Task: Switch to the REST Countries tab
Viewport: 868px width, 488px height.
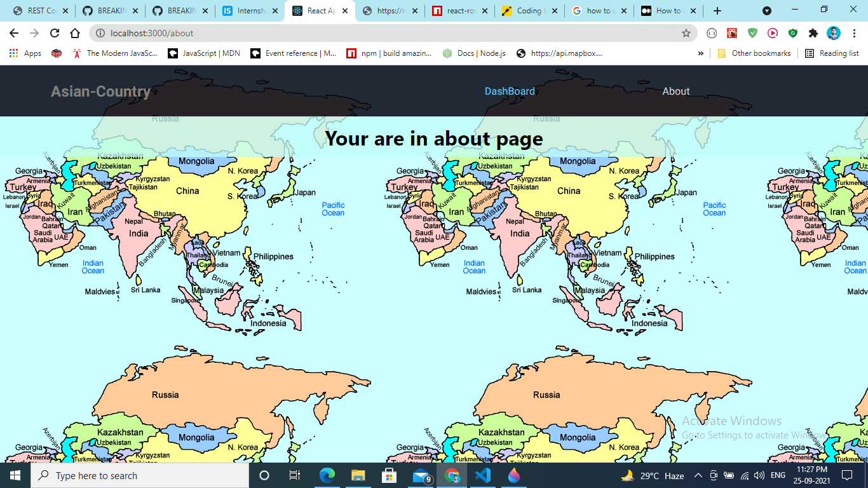Action: (41, 11)
